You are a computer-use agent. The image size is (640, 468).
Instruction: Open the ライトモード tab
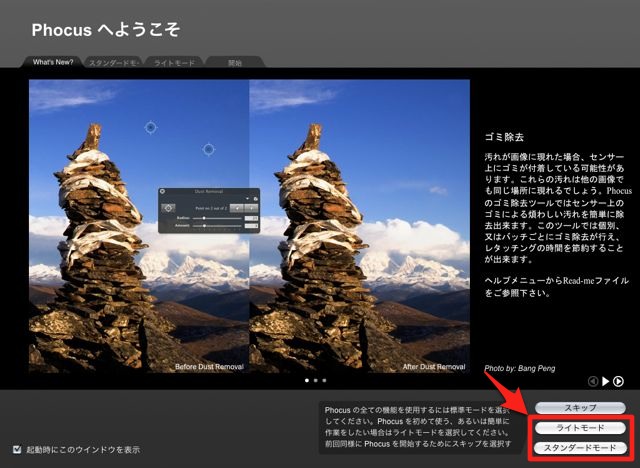[x=174, y=63]
